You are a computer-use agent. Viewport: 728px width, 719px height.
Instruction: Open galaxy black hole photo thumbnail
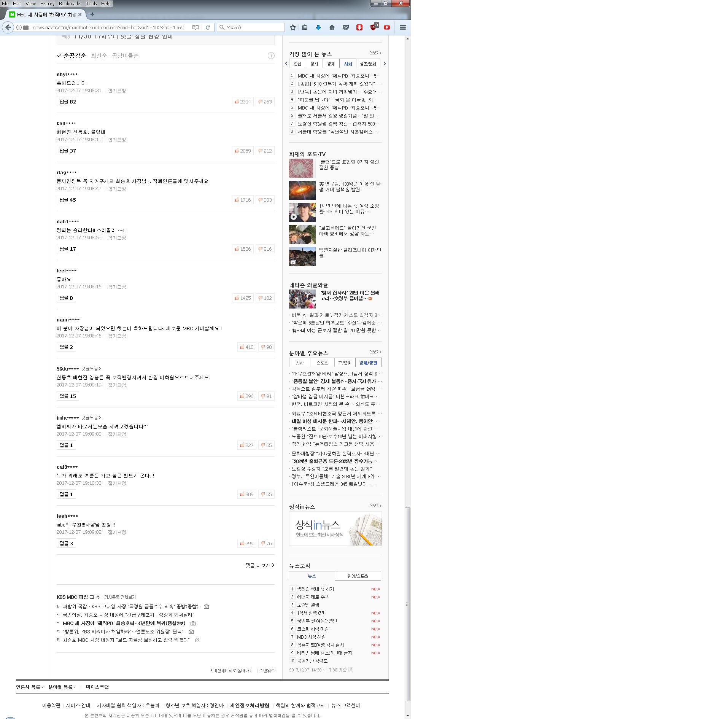point(302,190)
